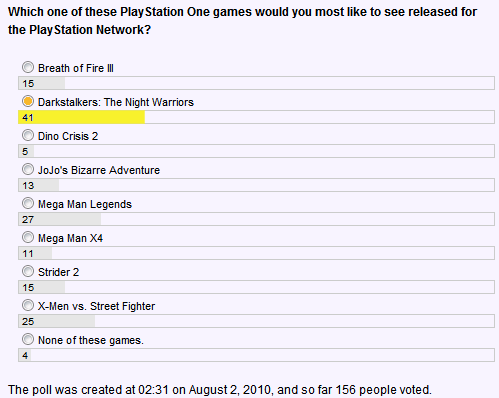Select Darkstalkers: The Night Warriors option

point(28,101)
